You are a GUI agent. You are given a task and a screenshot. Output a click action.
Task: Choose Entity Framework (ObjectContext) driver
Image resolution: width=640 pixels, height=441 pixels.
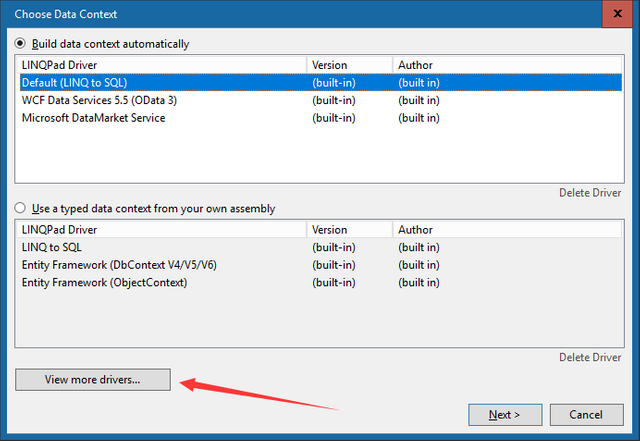point(320,282)
